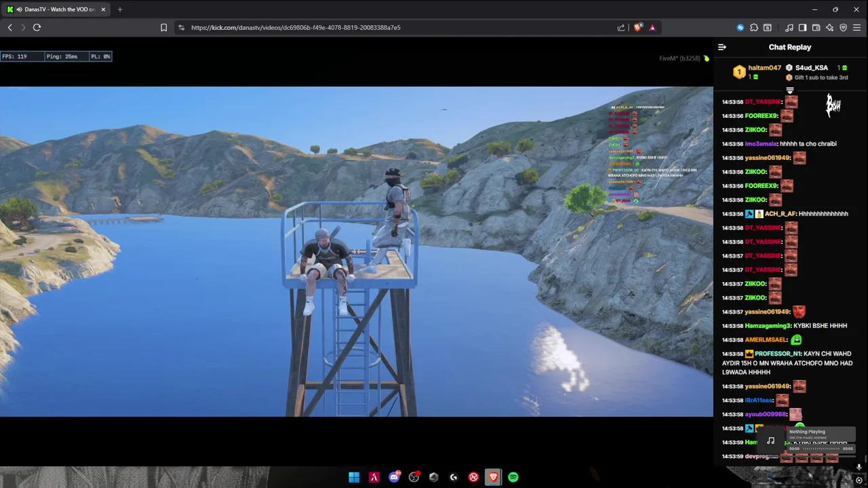Expand the gift leaderboard down arrow
This screenshot has height=488, width=868.
coord(790,90)
